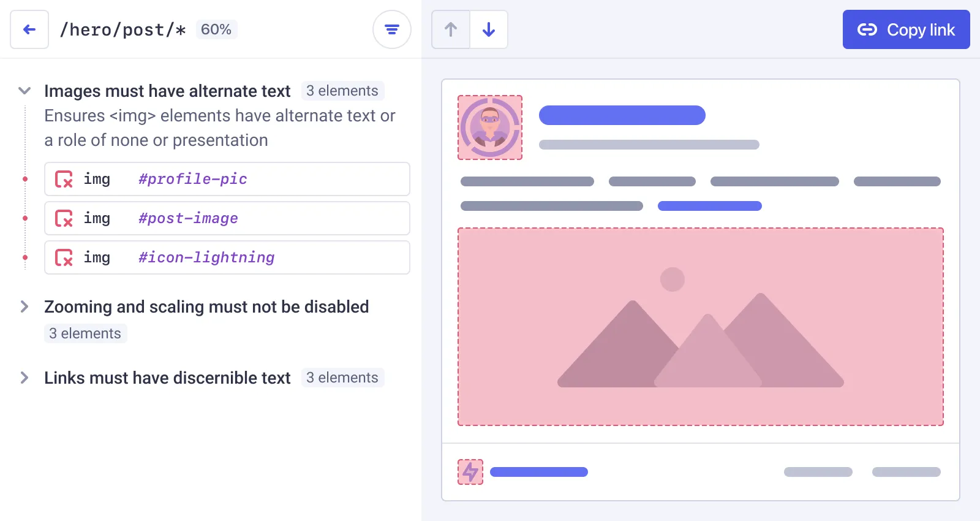980x521 pixels.
Task: Click the blue link bar beside lightning icon
Action: (x=539, y=472)
